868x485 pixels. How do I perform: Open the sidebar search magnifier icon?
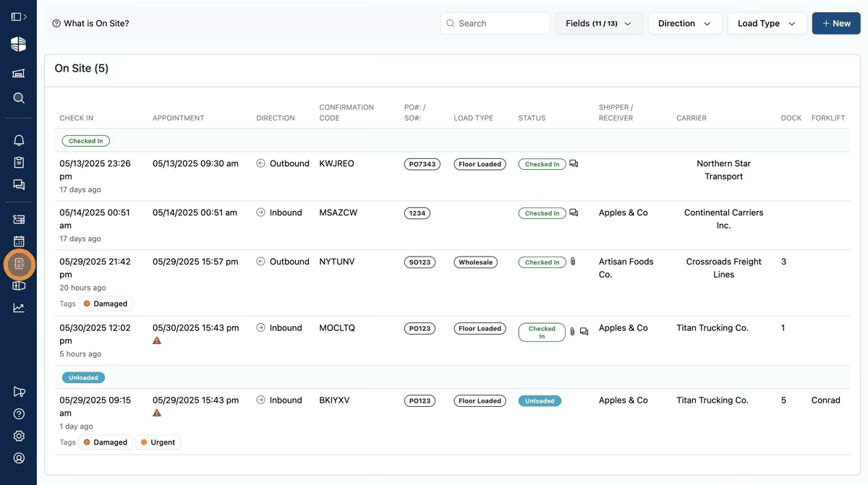pyautogui.click(x=19, y=98)
